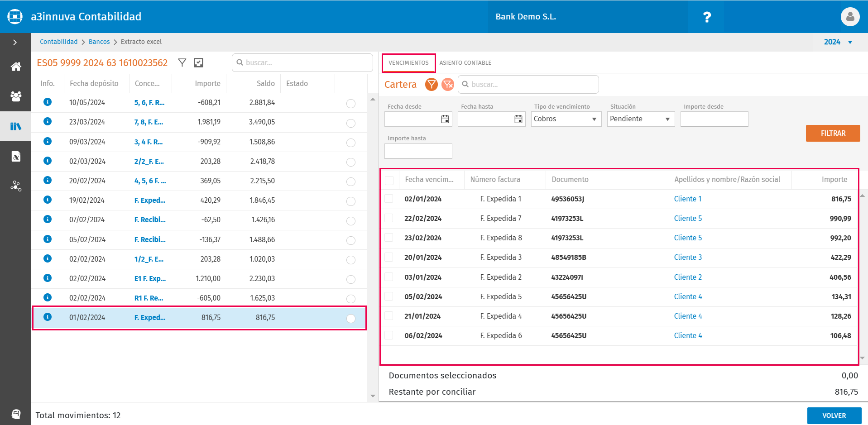
Task: Open the Situación dropdown
Action: (x=641, y=119)
